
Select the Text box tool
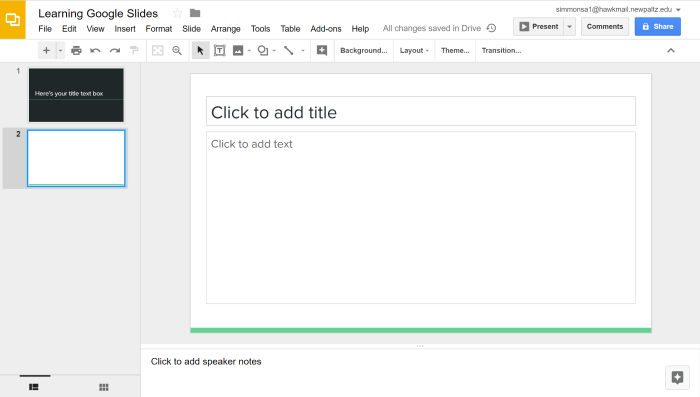[219, 50]
